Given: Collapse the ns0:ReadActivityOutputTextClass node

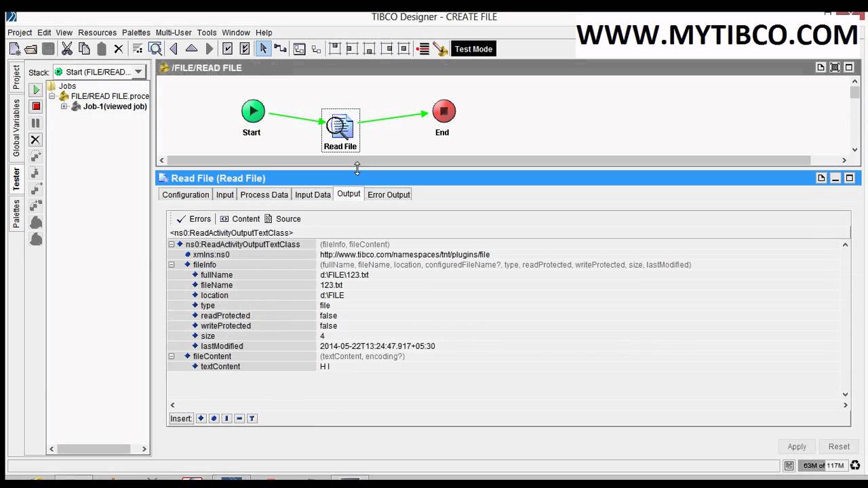Looking at the screenshot, I should click(x=172, y=245).
